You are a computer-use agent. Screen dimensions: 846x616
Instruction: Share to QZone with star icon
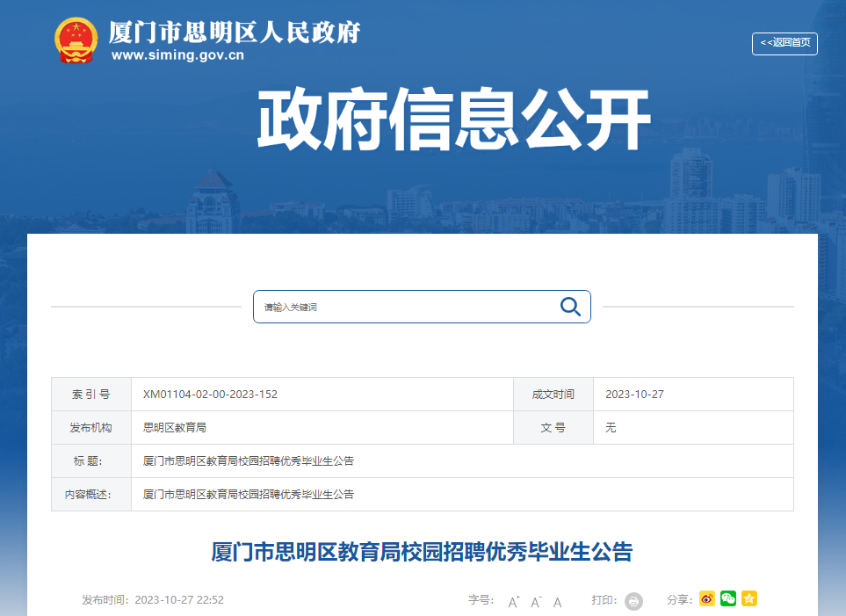[x=749, y=599]
